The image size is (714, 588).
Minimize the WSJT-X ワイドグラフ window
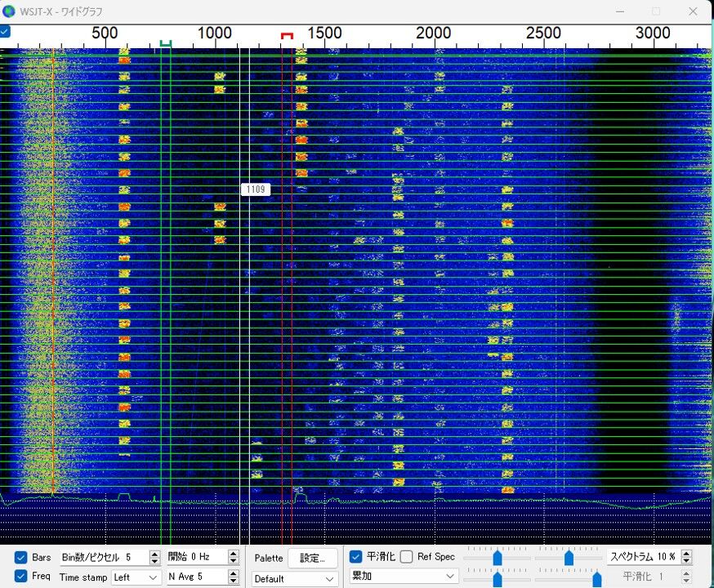pyautogui.click(x=620, y=11)
